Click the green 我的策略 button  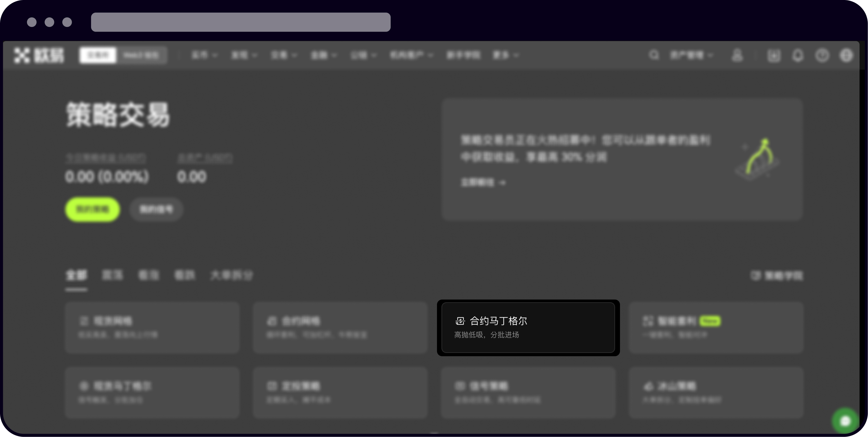coord(92,209)
